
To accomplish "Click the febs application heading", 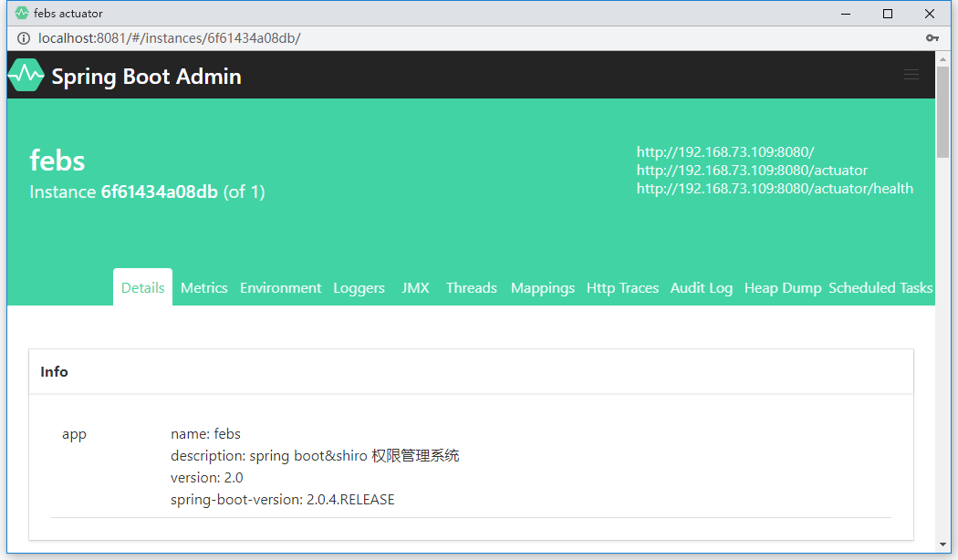I will 57,161.
